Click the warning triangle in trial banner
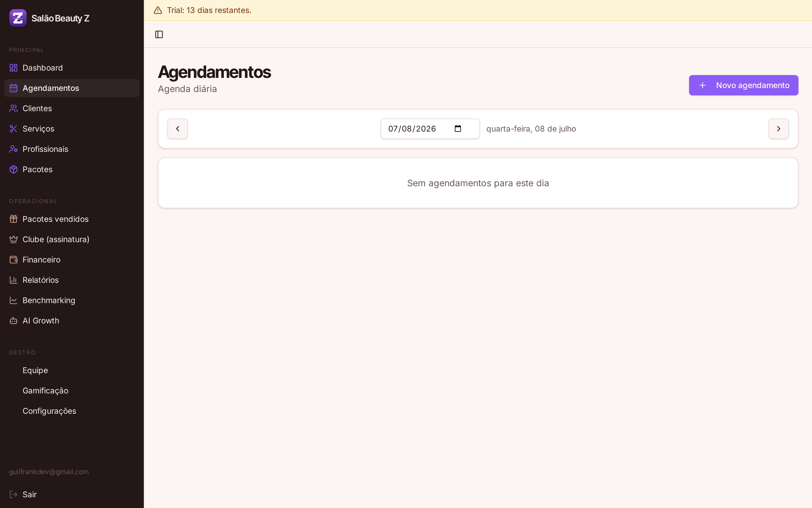Viewport: 812px width, 508px height. [x=158, y=10]
